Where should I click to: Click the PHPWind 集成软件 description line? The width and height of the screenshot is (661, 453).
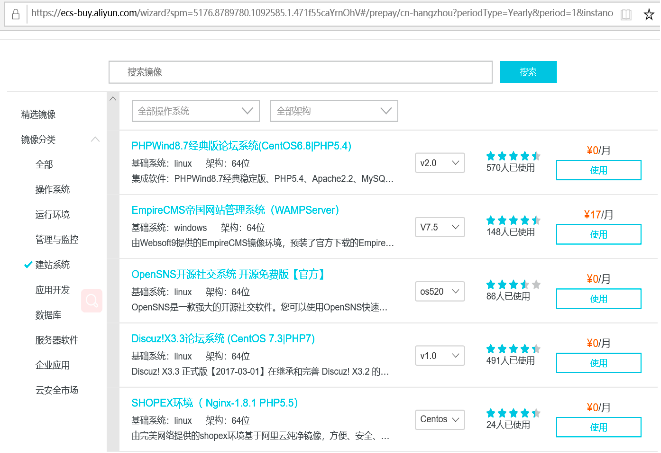(x=263, y=179)
